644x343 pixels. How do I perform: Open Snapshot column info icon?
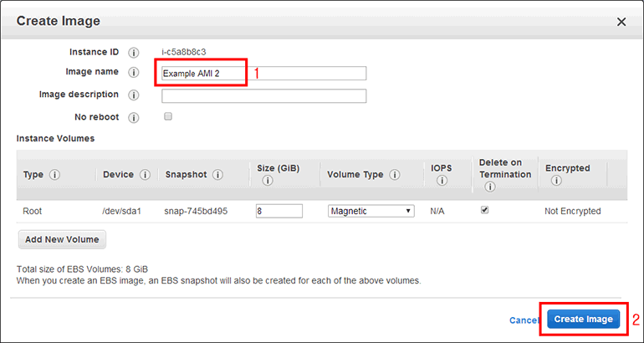(x=217, y=175)
